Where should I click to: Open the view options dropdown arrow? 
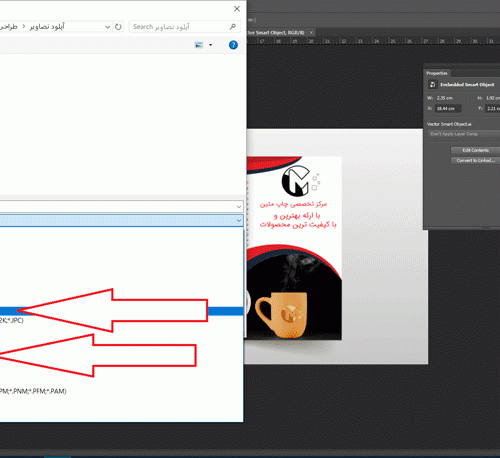[210, 45]
